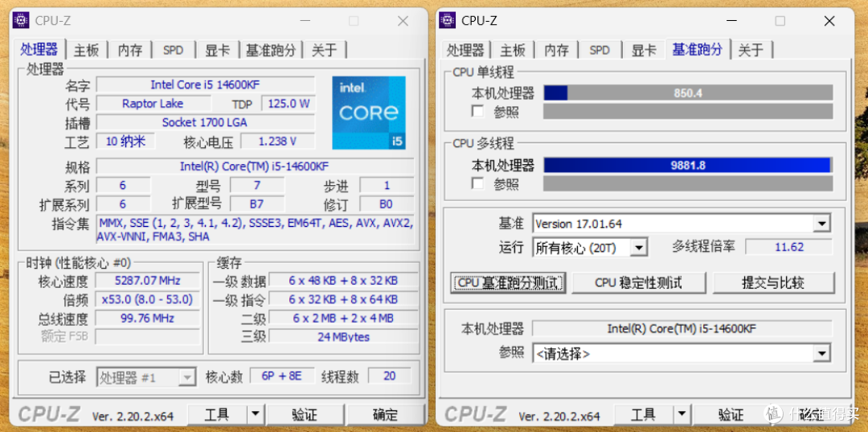Switch to 处理器 tab in right window
868x432 pixels.
[x=465, y=50]
